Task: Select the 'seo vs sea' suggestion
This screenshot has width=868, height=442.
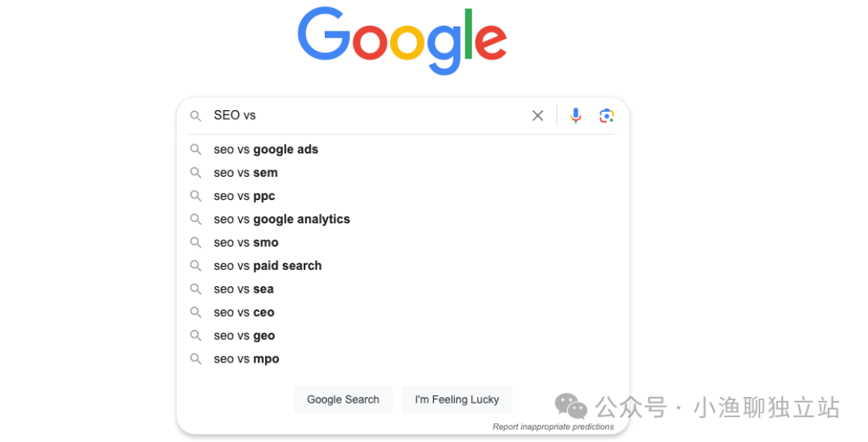Action: coord(403,289)
